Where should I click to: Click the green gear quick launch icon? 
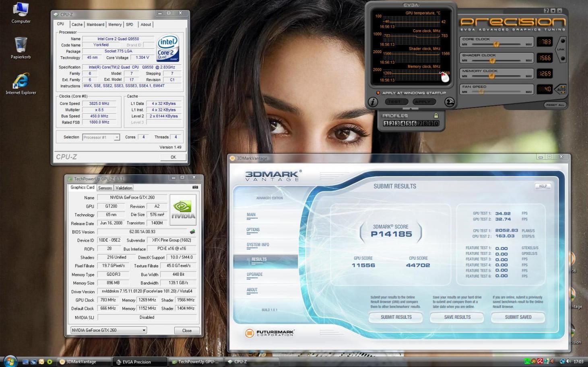[50, 362]
